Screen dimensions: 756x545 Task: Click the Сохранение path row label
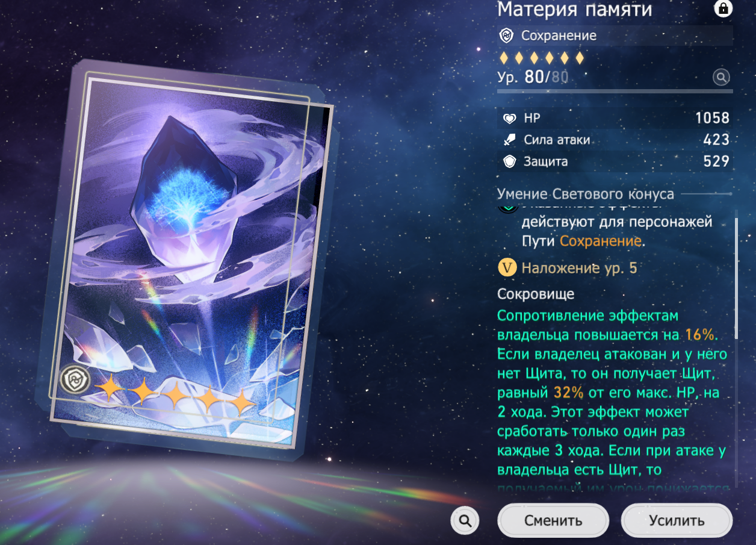pyautogui.click(x=559, y=36)
